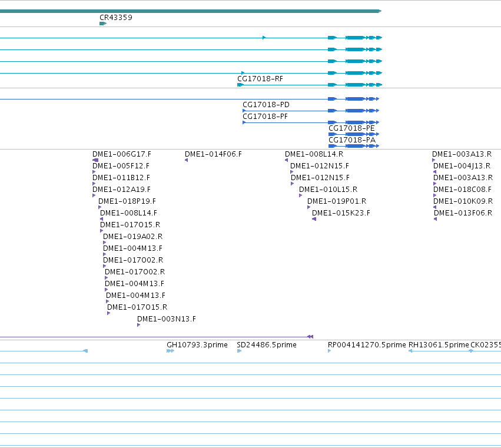Select the DME1-014F06.F feature label
501x448 pixels.
[x=214, y=154]
